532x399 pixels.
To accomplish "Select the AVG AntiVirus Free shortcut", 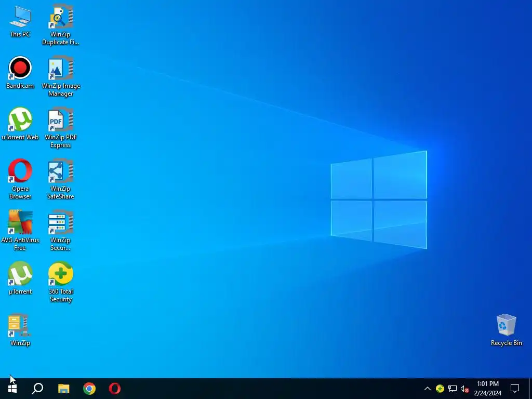I will tap(20, 231).
